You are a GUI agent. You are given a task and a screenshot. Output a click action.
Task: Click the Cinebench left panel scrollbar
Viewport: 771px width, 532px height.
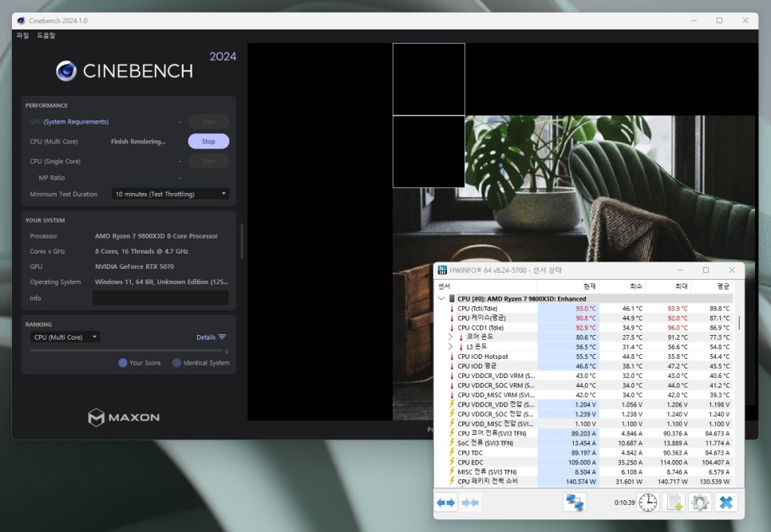click(x=241, y=241)
